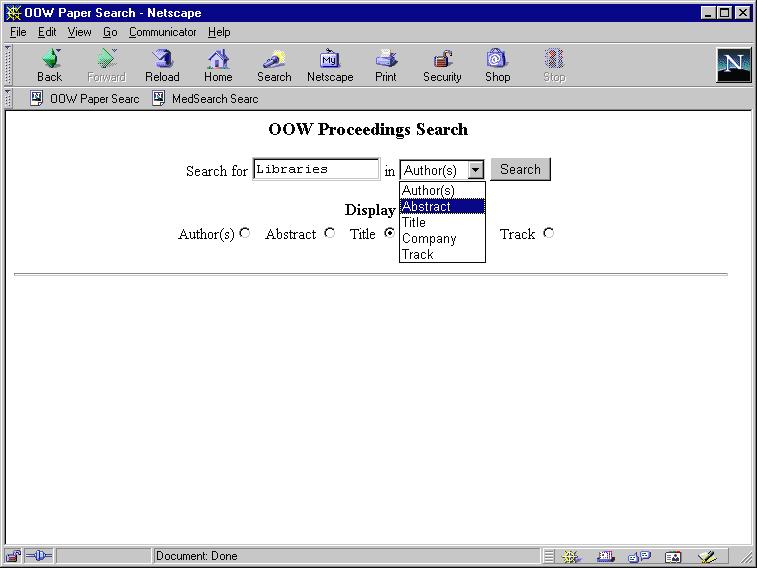Viewport: 757px width, 568px height.
Task: Select Track option in dropdown list
Action: tap(441, 255)
